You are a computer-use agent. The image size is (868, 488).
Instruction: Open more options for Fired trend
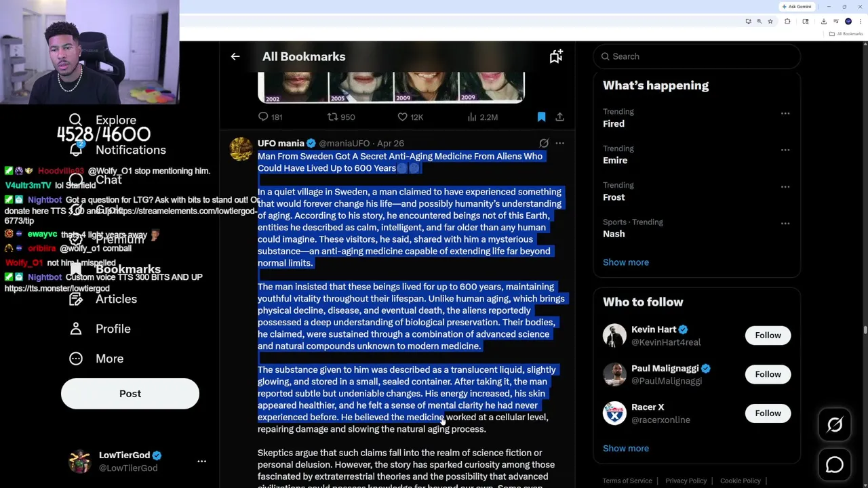(x=785, y=113)
